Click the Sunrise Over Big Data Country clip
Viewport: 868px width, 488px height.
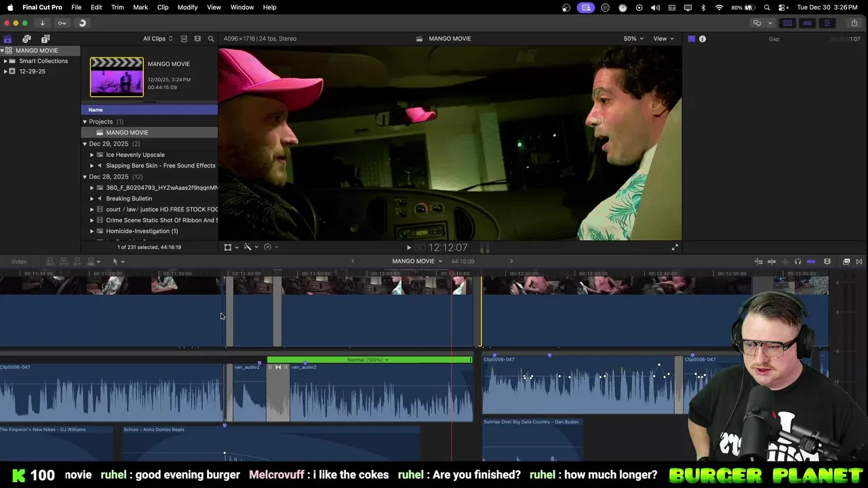click(532, 439)
